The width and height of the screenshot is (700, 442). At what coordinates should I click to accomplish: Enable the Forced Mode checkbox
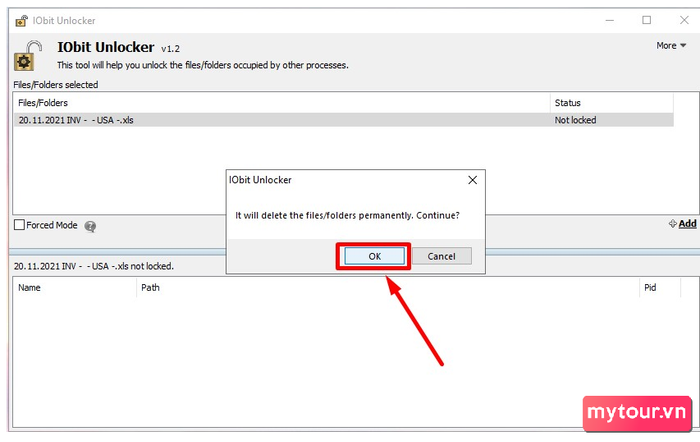[x=19, y=225]
